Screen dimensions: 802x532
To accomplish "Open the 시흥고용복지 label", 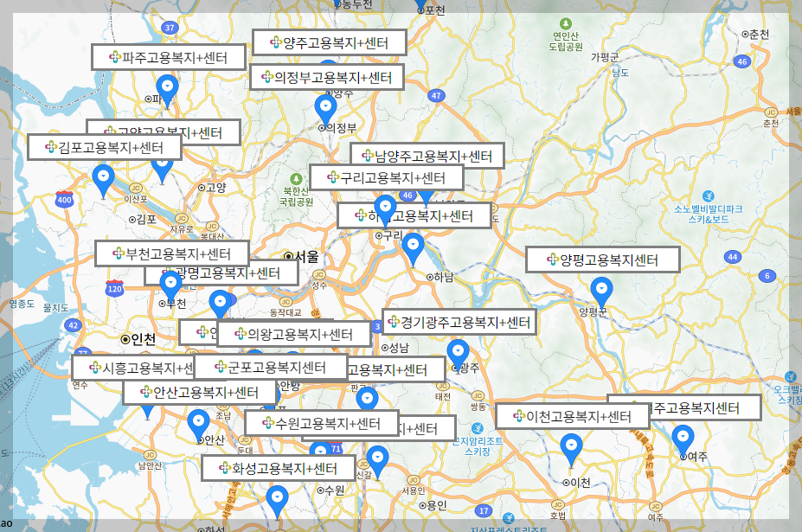I will click(x=134, y=368).
